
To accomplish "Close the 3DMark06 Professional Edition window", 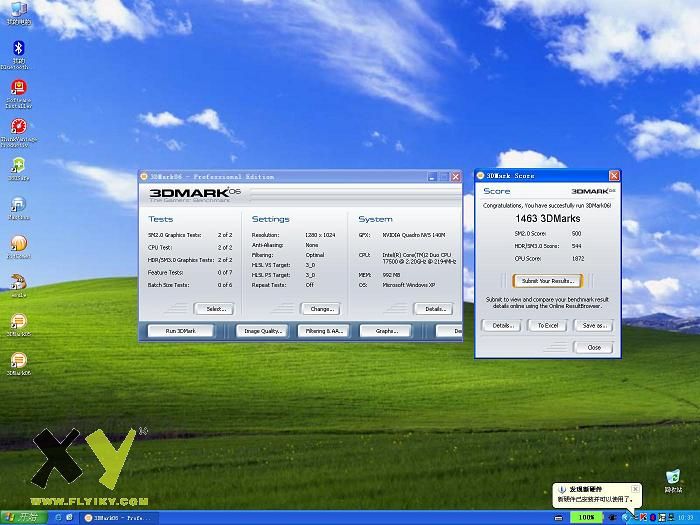I will (456, 177).
